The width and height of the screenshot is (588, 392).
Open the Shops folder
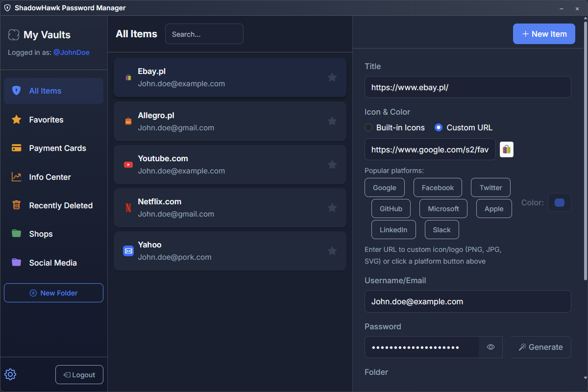54,234
